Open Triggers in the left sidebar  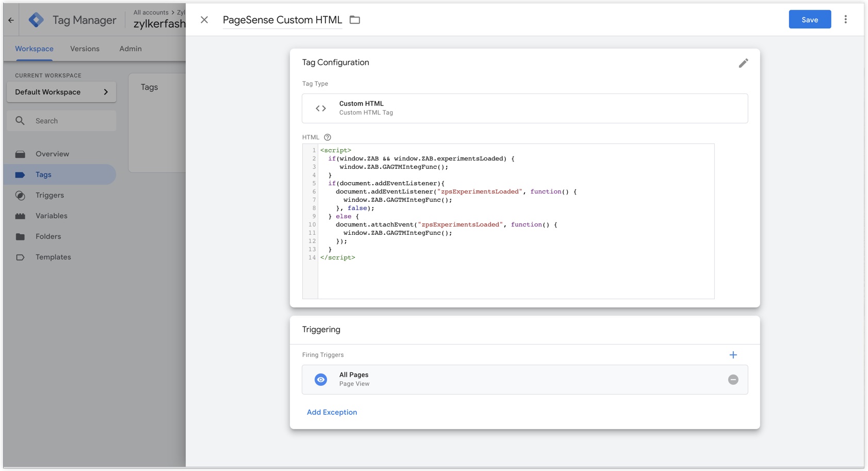pos(50,196)
